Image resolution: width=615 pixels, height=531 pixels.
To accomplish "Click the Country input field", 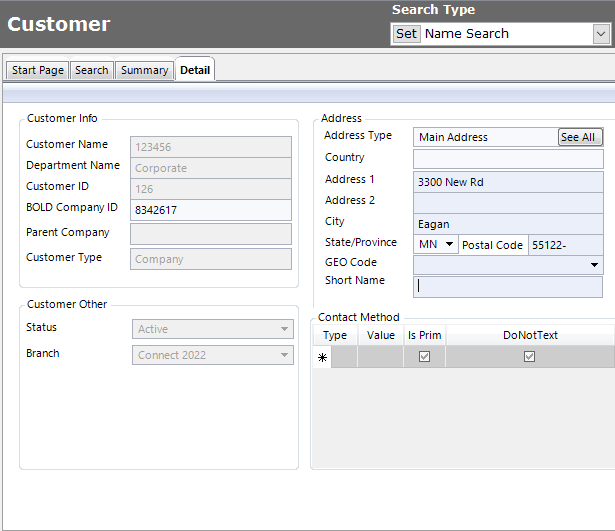I will point(508,159).
